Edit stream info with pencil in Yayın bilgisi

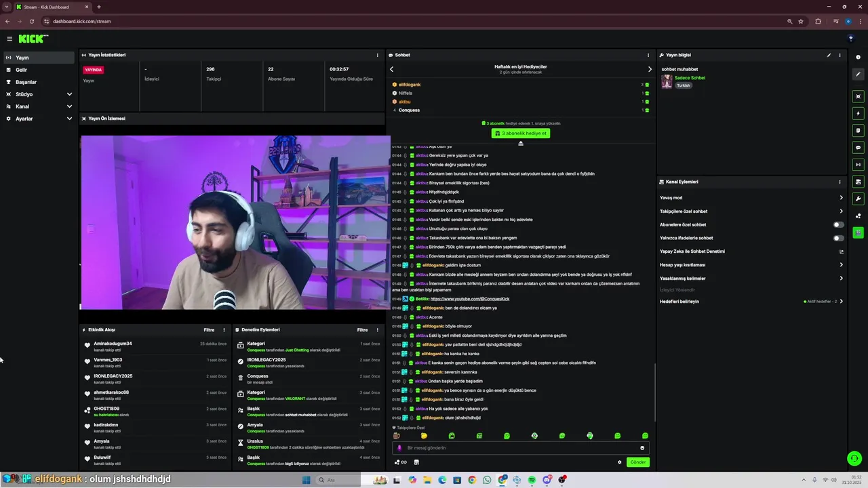[x=829, y=55]
